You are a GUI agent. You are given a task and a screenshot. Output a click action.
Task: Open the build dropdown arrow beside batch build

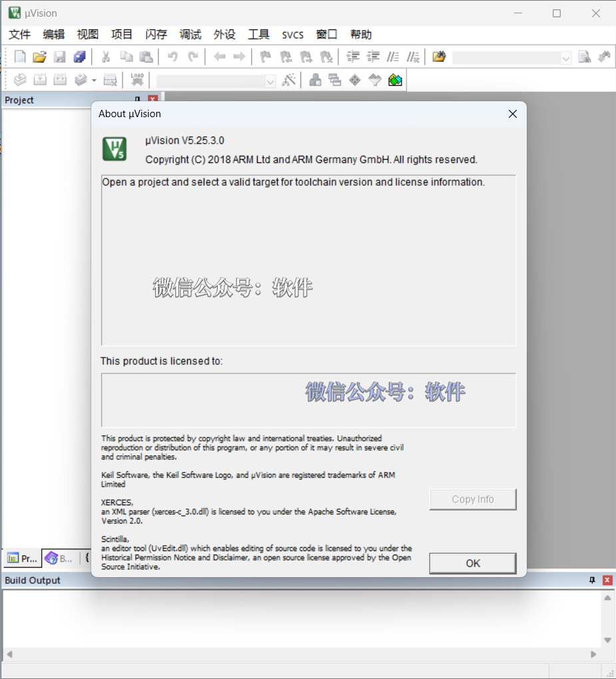tap(94, 80)
